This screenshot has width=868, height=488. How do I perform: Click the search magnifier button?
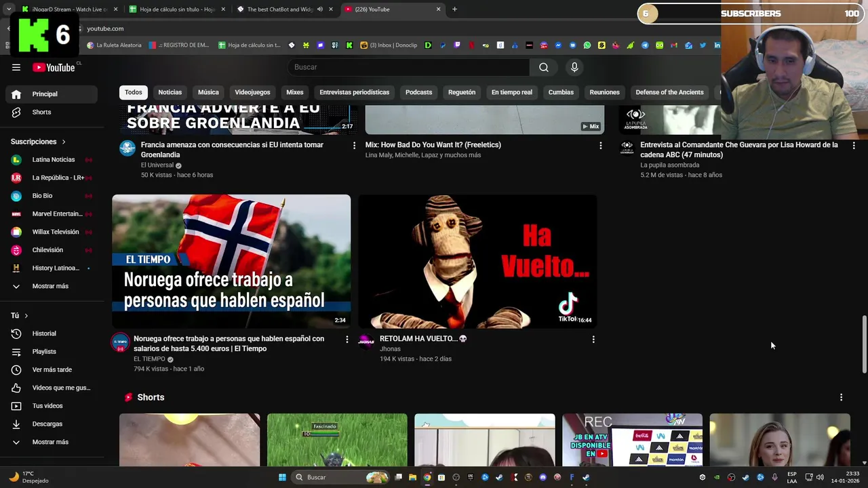tap(544, 67)
